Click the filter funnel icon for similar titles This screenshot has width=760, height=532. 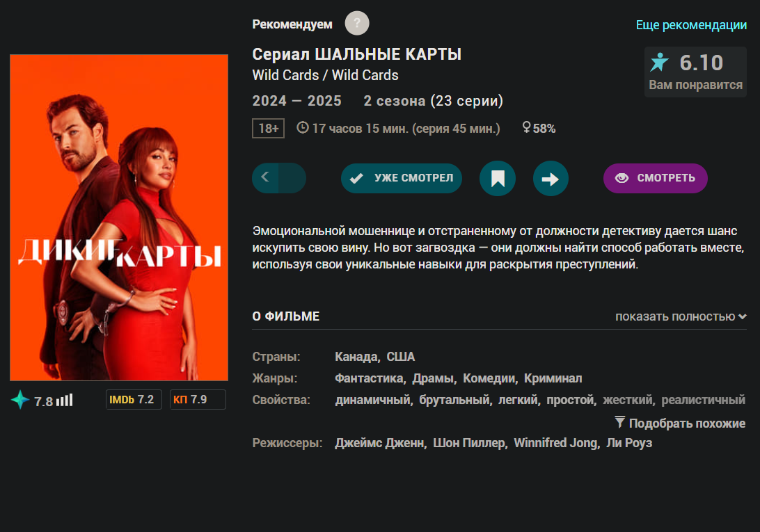(619, 422)
